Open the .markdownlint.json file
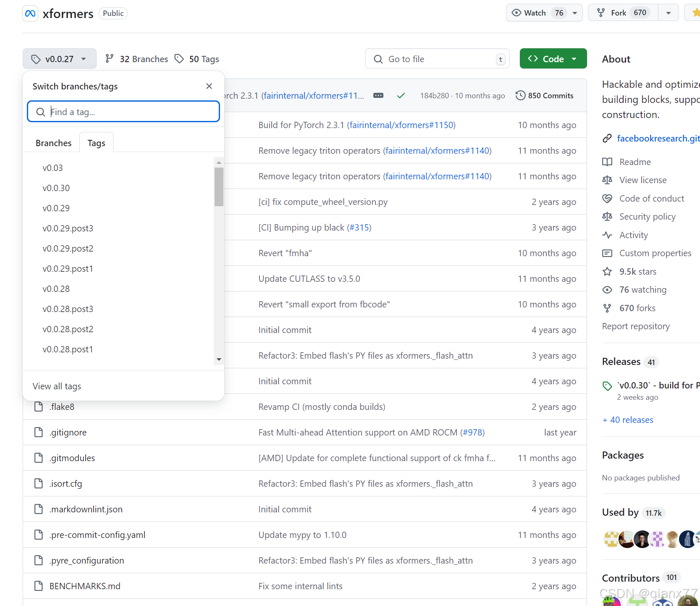This screenshot has height=606, width=700. [86, 509]
